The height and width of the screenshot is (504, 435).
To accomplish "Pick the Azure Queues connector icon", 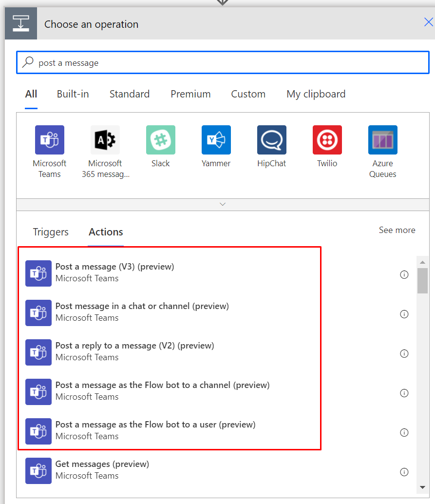I will point(383,140).
